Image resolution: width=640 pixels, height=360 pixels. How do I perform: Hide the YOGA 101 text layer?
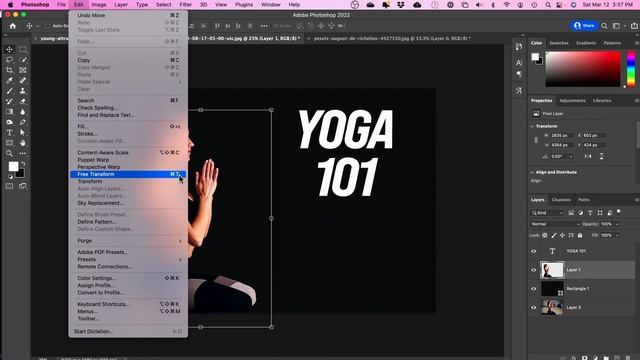[x=533, y=251]
